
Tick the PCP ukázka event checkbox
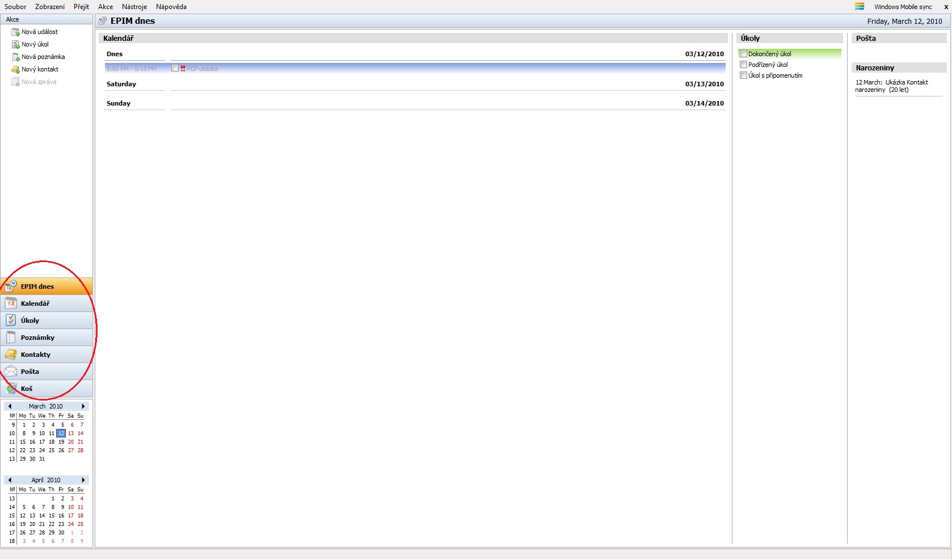[175, 68]
